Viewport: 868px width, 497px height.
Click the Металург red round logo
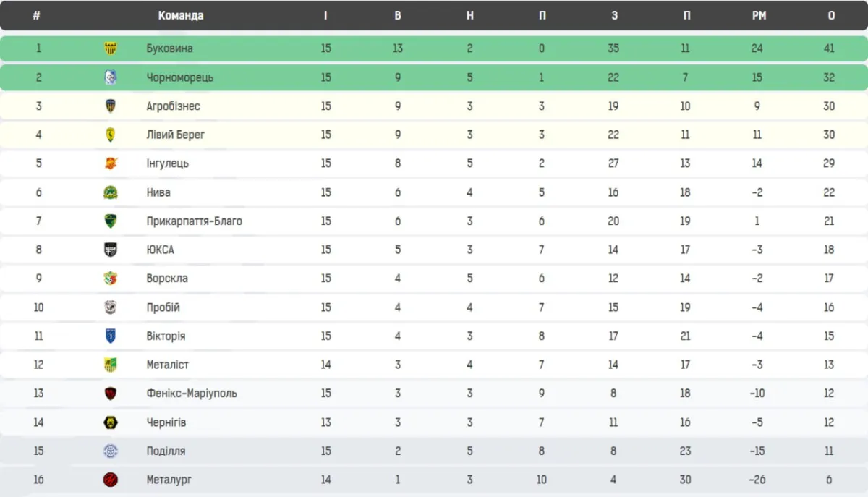[111, 480]
